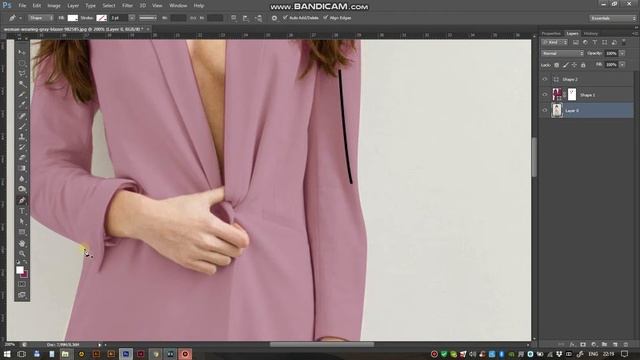Toggle lock transparent pixels
Screen dimensions: 640x360
[556, 65]
